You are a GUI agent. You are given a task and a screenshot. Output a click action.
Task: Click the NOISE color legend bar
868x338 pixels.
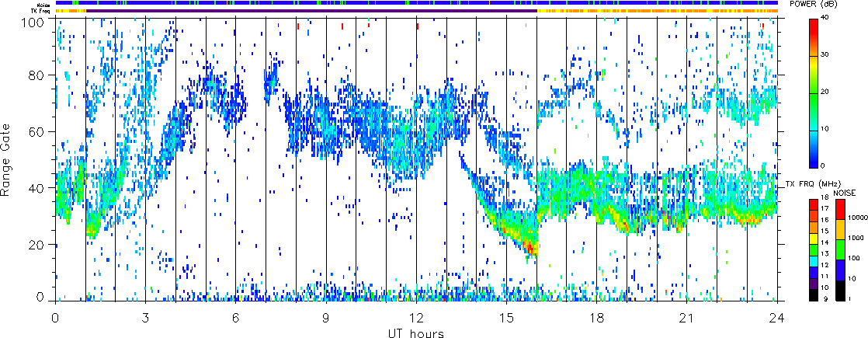click(839, 249)
